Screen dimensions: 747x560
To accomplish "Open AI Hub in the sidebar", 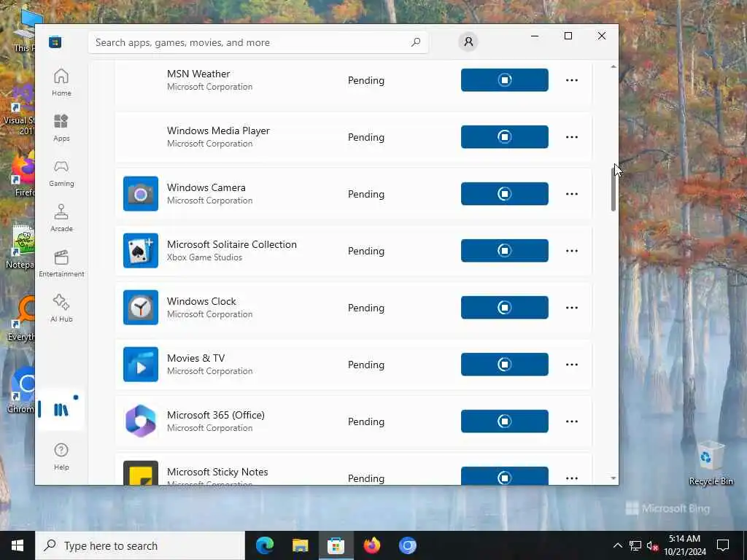I will pos(61,308).
